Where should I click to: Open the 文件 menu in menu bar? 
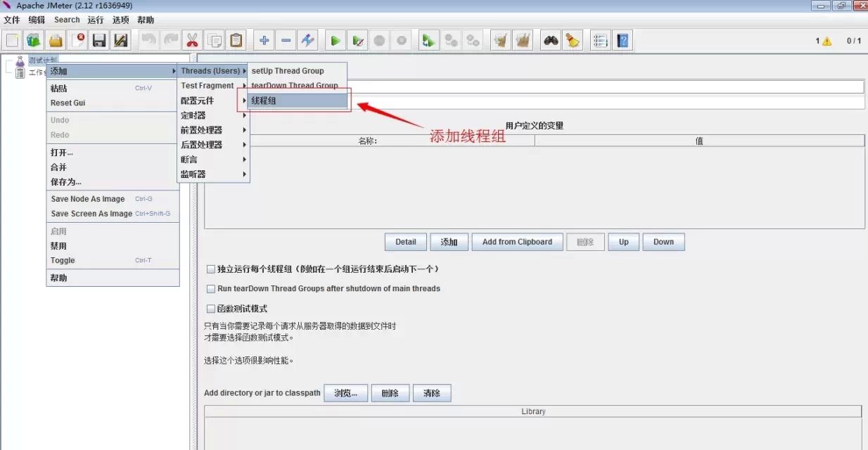12,20
